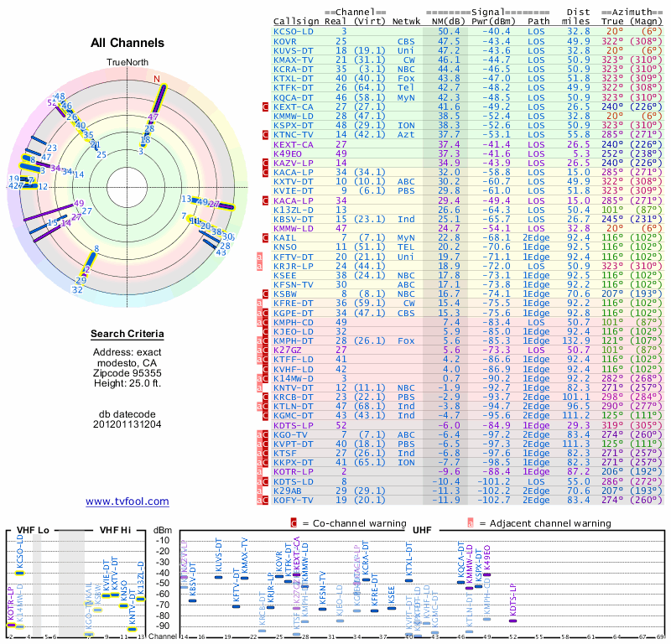
Task: Select the KOVR callsign entry
Action: tap(285, 41)
